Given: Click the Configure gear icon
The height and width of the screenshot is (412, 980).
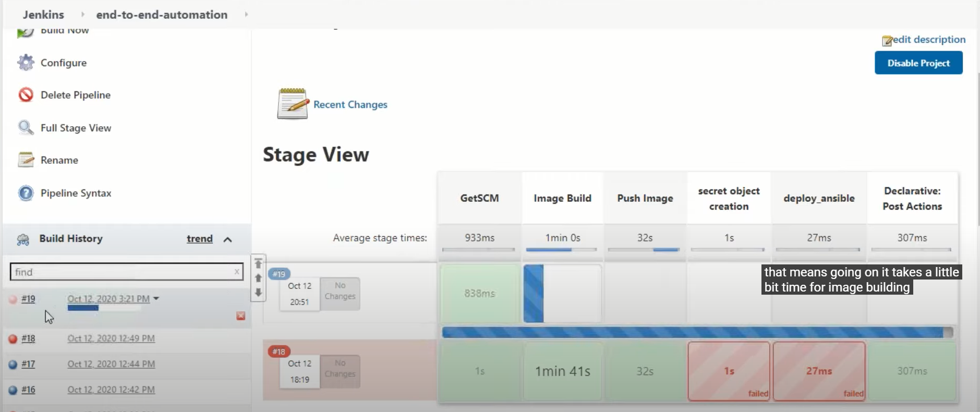Looking at the screenshot, I should [x=26, y=63].
